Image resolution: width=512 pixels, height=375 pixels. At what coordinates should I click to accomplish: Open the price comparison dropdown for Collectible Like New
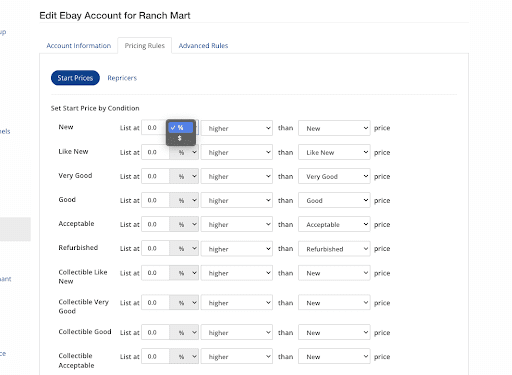pyautogui.click(x=334, y=273)
